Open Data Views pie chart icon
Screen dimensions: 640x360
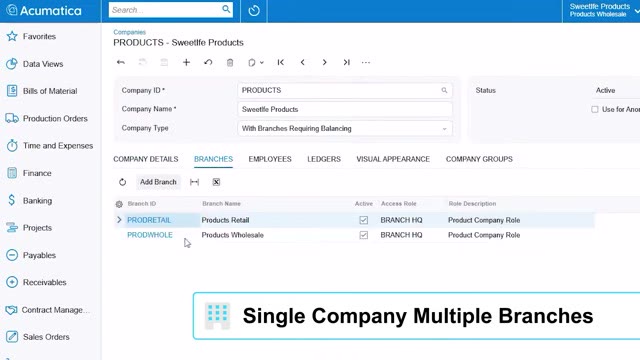[12, 64]
